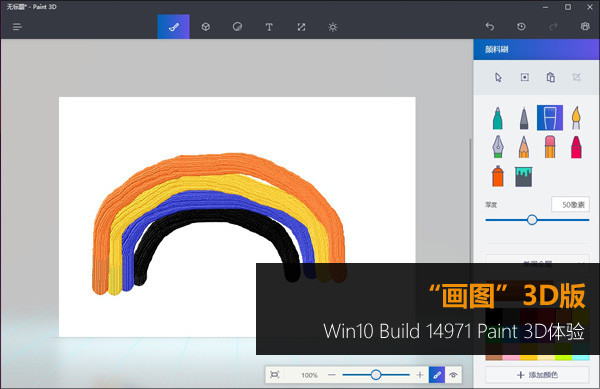This screenshot has width=600, height=389.
Task: Click the canvas vertical scrollbar
Action: tap(470, 201)
